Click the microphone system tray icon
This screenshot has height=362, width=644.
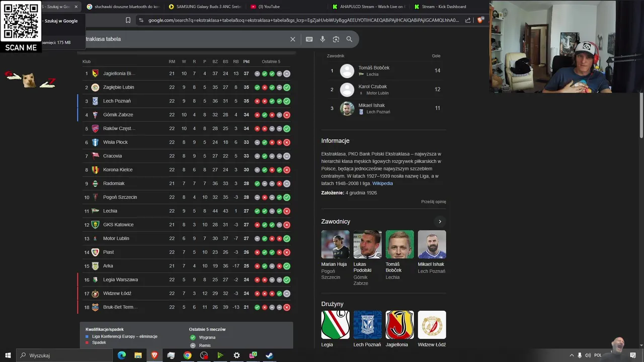pyautogui.click(x=580, y=355)
